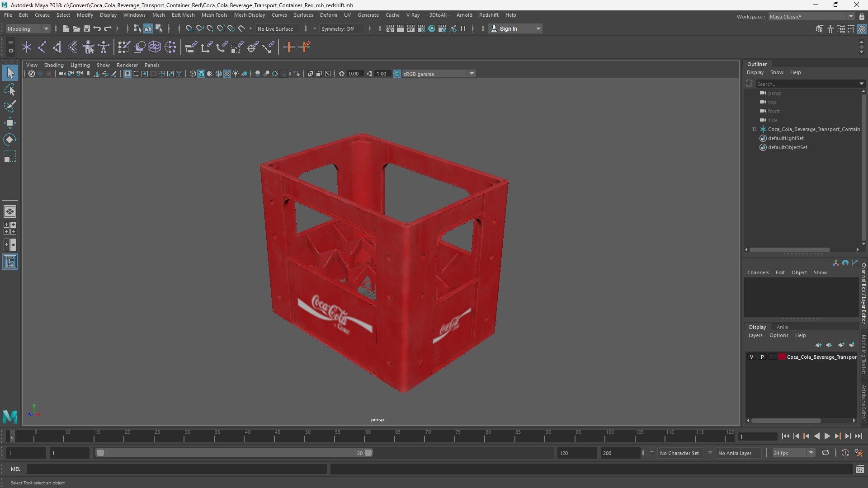Open the viewport Shading menu

coord(54,65)
